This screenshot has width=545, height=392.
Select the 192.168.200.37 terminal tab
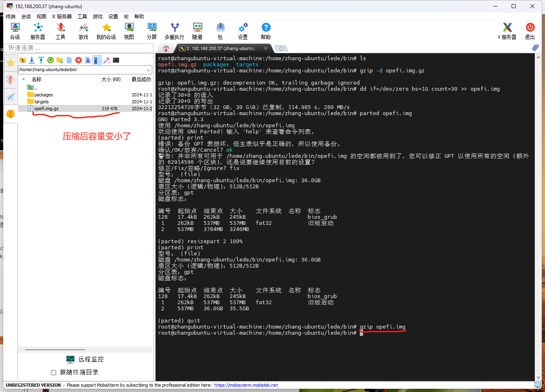pyautogui.click(x=220, y=48)
